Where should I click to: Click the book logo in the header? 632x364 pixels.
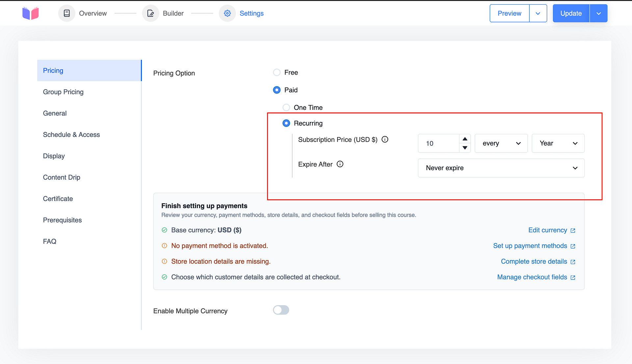point(31,13)
